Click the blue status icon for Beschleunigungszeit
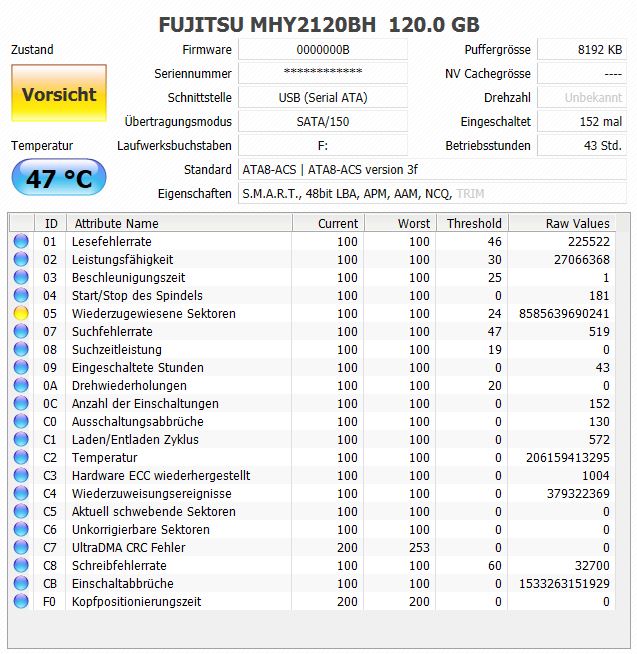Screen dimensions: 637x654 [21, 277]
